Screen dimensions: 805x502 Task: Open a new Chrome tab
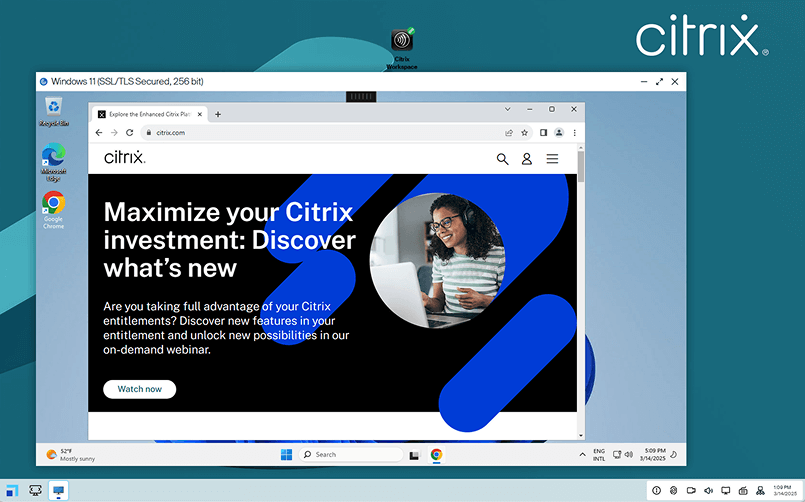pos(218,114)
